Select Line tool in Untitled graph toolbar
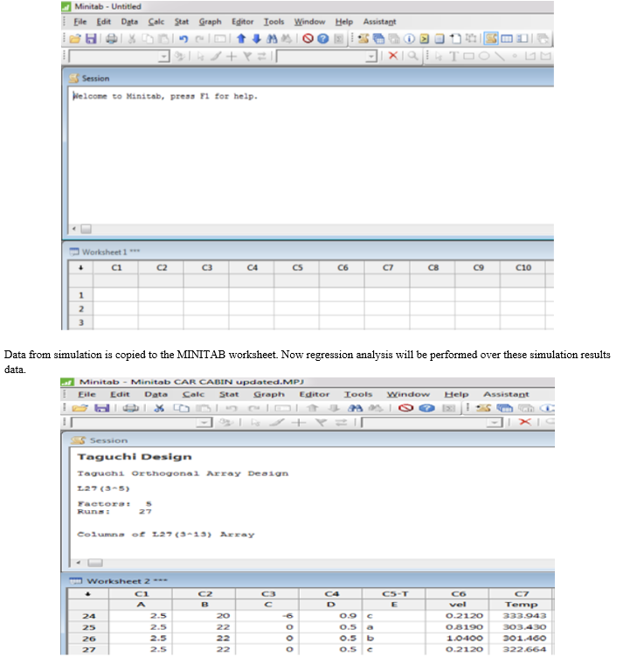This screenshot has height=664, width=644. 500,56
